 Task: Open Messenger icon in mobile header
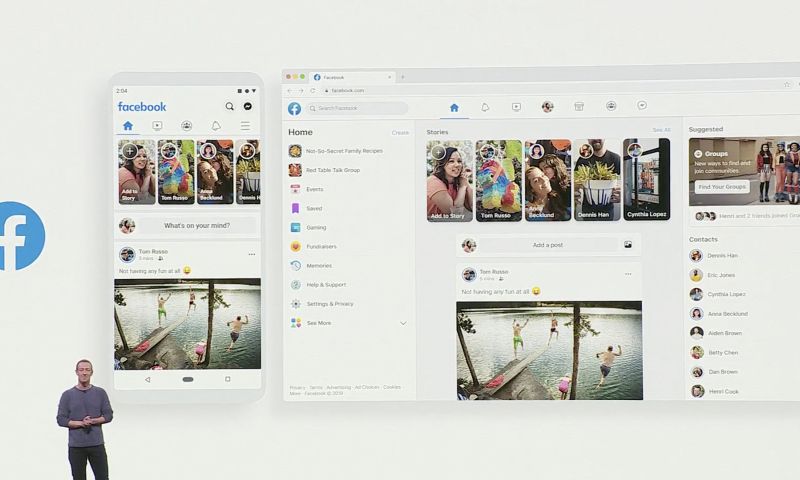(247, 106)
